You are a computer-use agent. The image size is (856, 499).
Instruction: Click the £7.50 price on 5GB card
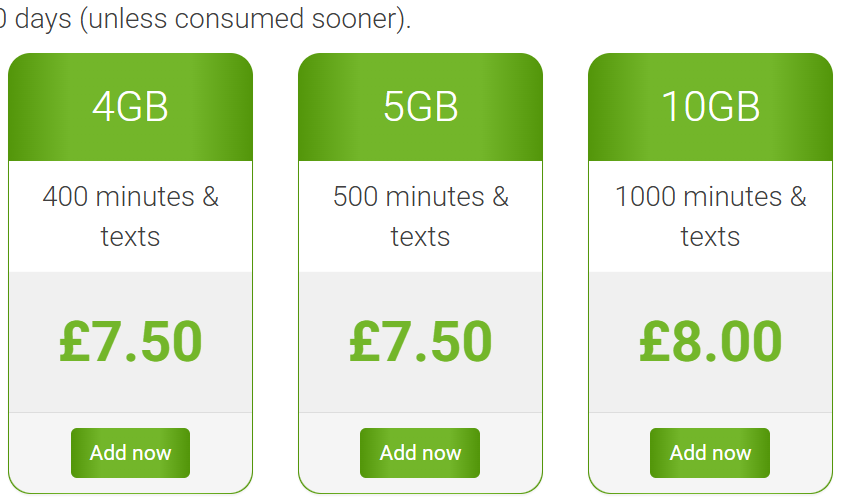[x=420, y=342]
